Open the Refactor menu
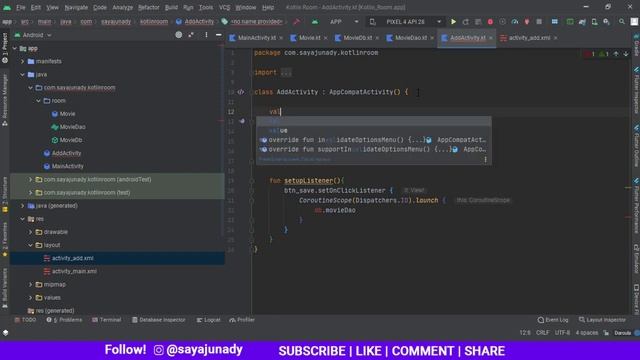The image size is (640, 360). tap(149, 7)
